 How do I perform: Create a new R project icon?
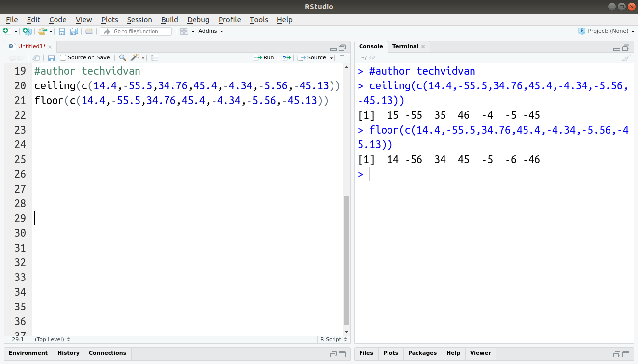click(x=26, y=31)
